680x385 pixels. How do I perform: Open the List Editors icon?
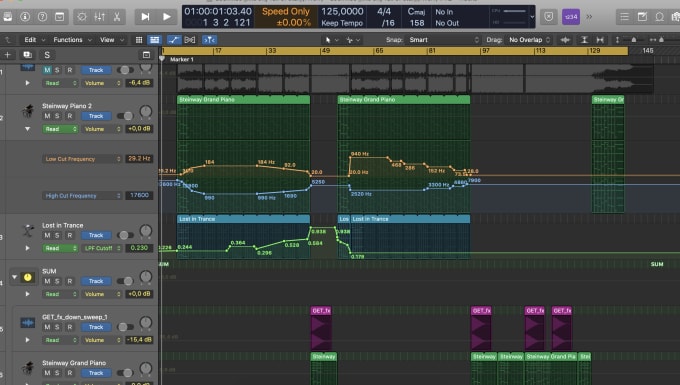click(x=624, y=16)
